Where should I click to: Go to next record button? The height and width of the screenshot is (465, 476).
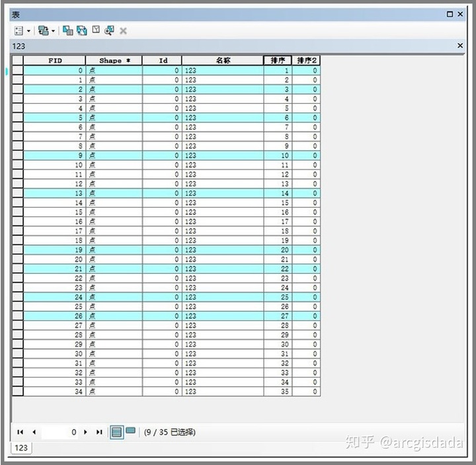pos(85,432)
